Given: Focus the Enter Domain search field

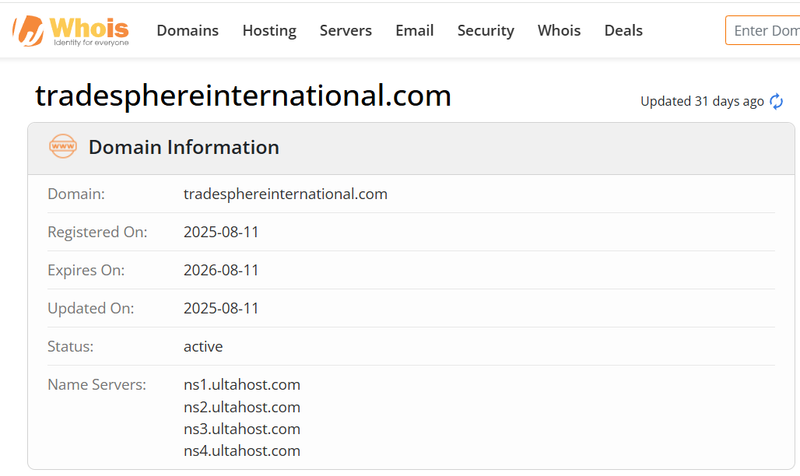Looking at the screenshot, I should (763, 31).
